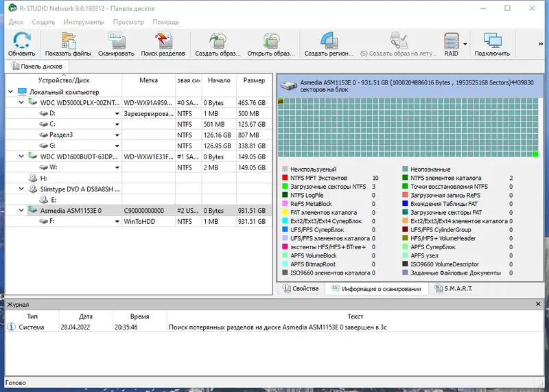Viewport: 549px width, 392px height.
Task: Click Создать образ toolbar icon
Action: [218, 41]
